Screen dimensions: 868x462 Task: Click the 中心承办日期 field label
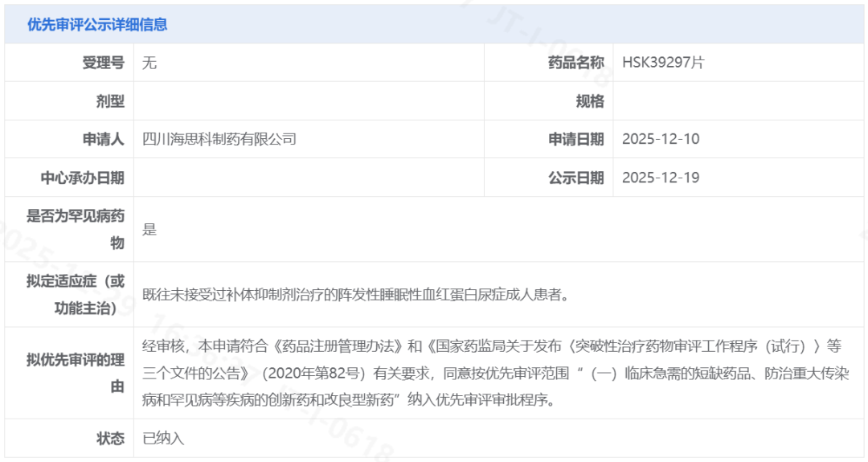point(83,178)
